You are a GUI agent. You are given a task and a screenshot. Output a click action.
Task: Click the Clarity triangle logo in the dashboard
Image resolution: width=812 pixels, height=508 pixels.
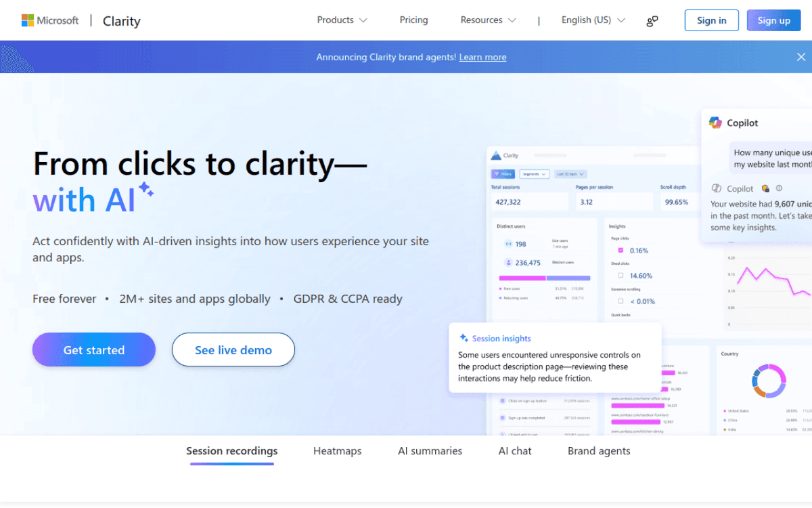point(495,155)
